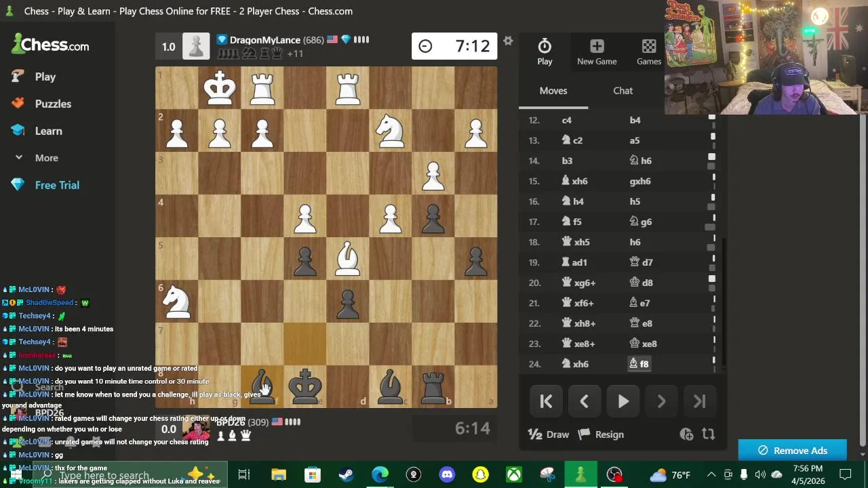Screen dimensions: 868x488
Task: Click the white bishop on e5
Action: coord(348,259)
